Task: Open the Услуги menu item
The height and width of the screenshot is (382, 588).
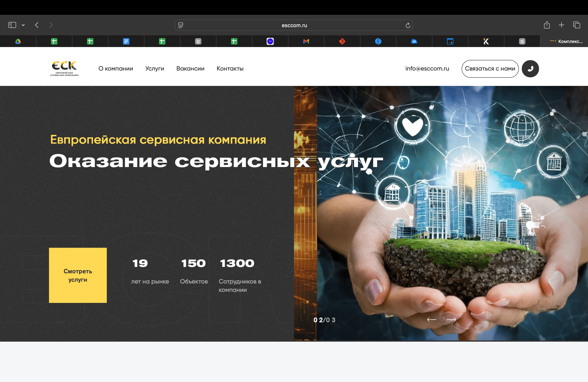Action: 154,69
